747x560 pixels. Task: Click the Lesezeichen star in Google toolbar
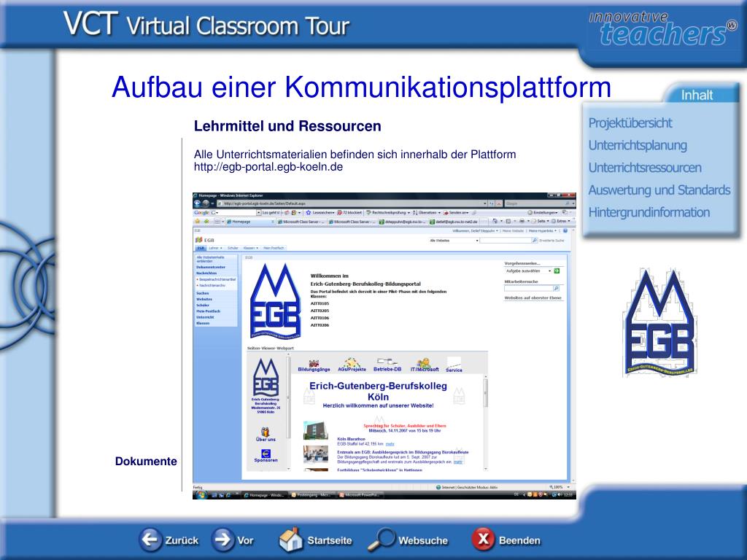tap(309, 212)
